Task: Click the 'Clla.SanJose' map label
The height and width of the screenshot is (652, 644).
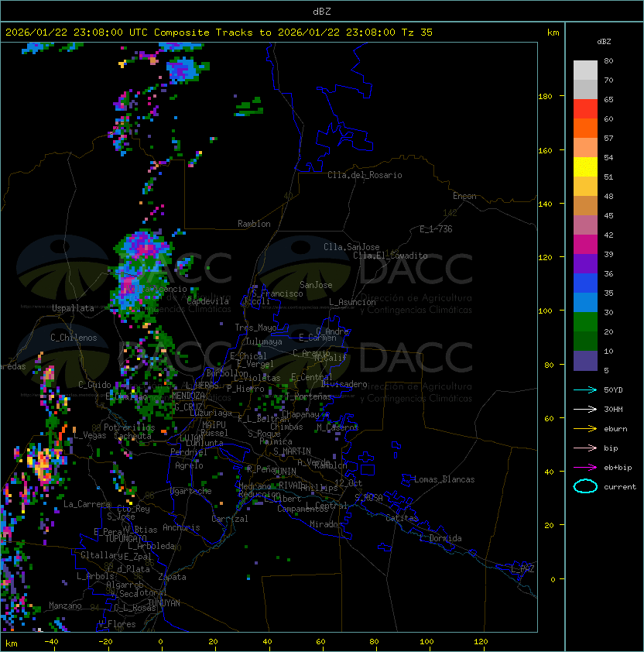Action: 351,247
